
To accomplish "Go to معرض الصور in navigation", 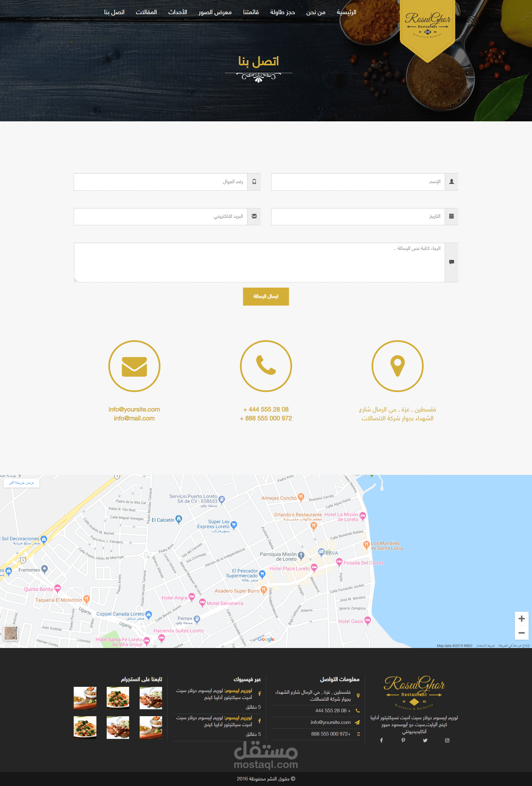I will (215, 12).
